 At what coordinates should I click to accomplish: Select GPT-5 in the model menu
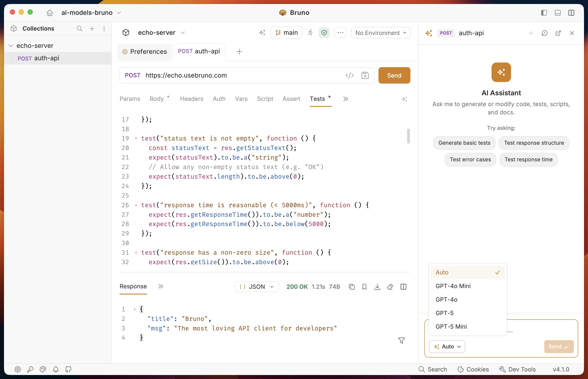tap(468, 313)
